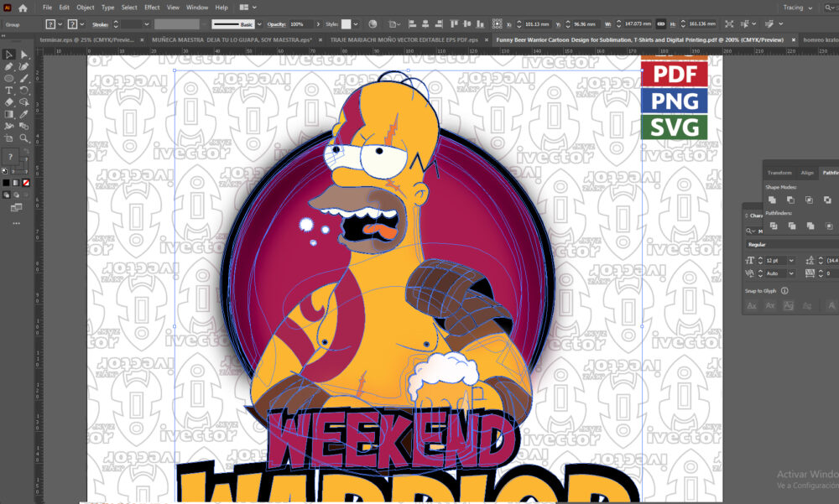Viewport: 839px width, 504px height.
Task: Select the Zoom magnifier tool
Action: tap(23, 138)
